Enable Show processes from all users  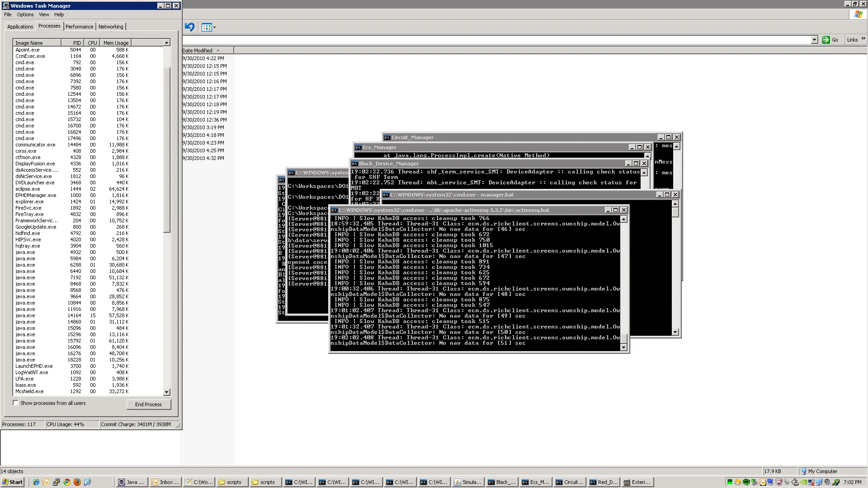[16, 403]
